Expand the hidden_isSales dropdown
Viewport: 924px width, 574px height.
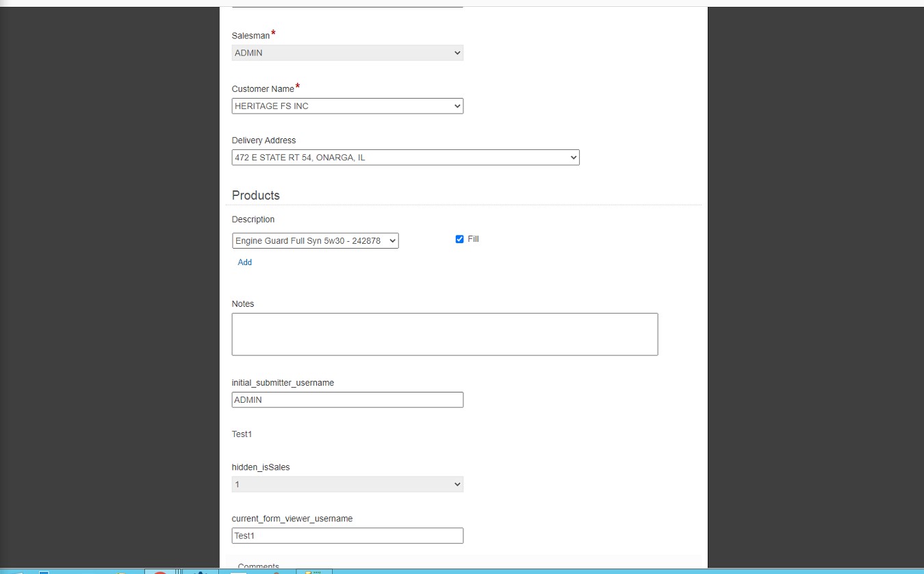[x=347, y=484]
